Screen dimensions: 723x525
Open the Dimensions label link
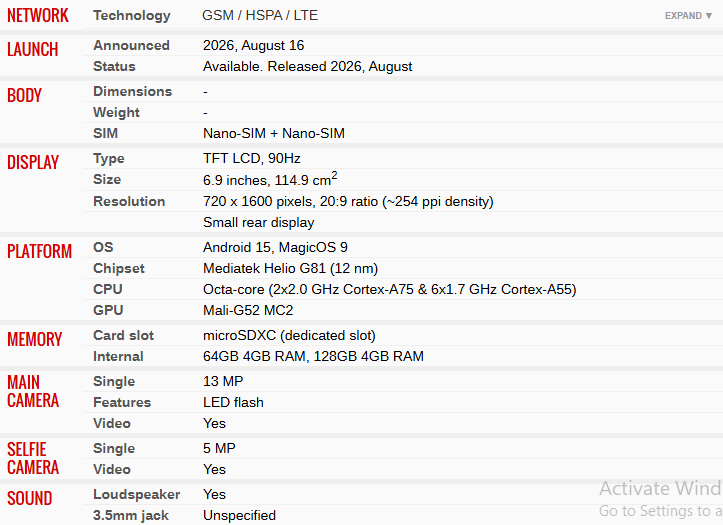(132, 91)
